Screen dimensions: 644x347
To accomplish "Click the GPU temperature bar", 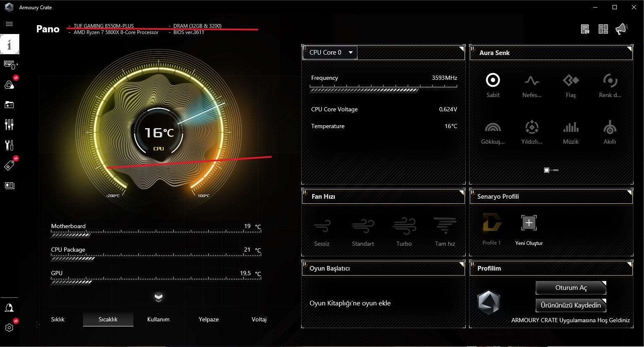I will (x=156, y=280).
